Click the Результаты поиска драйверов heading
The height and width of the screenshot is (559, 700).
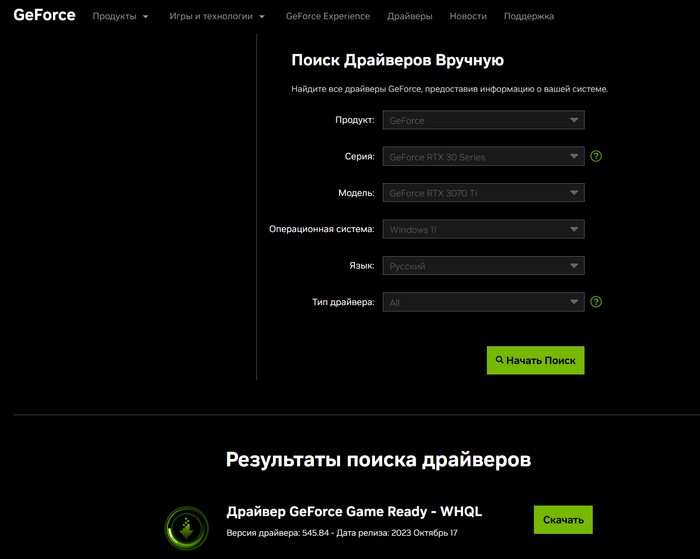pos(378,460)
